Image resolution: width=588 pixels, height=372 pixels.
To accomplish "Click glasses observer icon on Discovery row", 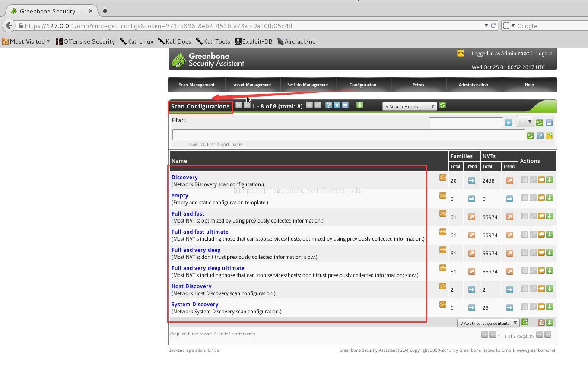I will click(442, 177).
